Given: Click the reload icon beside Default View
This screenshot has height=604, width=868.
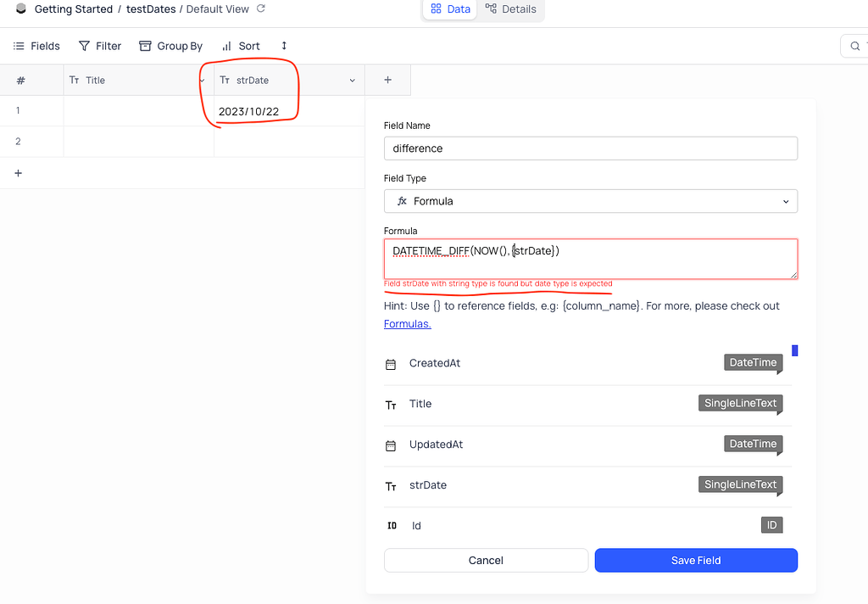Looking at the screenshot, I should tap(260, 8).
